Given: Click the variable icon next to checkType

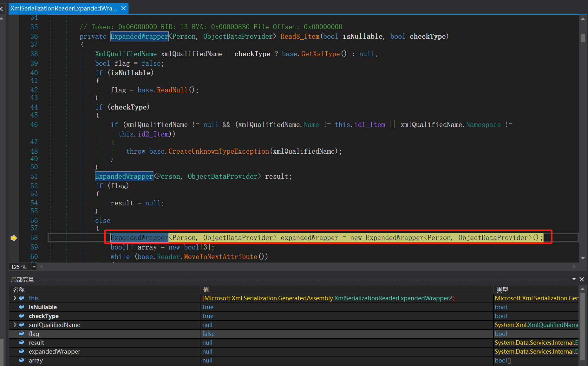Looking at the screenshot, I should (22, 316).
